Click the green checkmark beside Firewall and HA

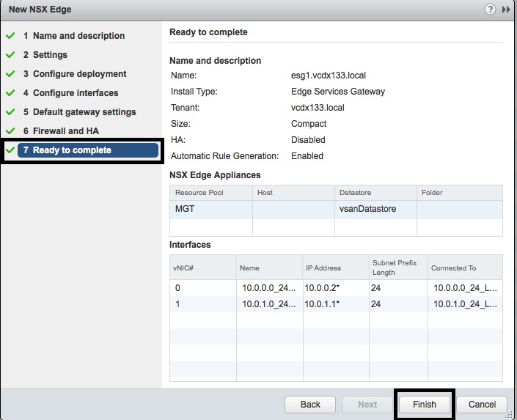click(10, 131)
